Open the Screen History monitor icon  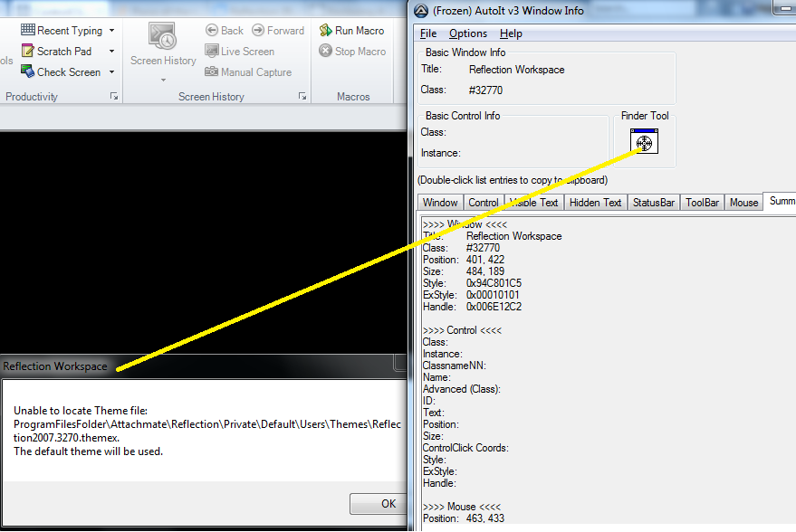(162, 36)
